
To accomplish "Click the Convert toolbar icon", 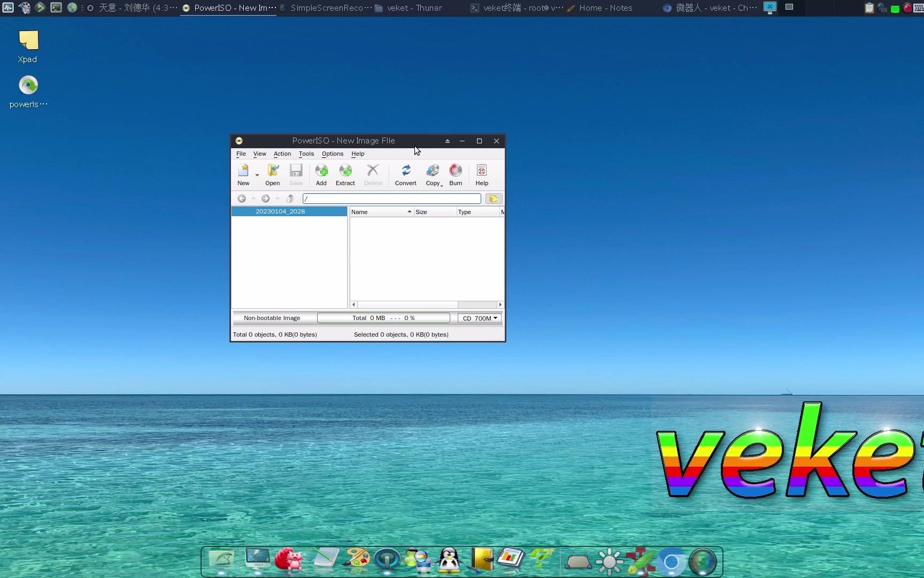I will point(406,175).
